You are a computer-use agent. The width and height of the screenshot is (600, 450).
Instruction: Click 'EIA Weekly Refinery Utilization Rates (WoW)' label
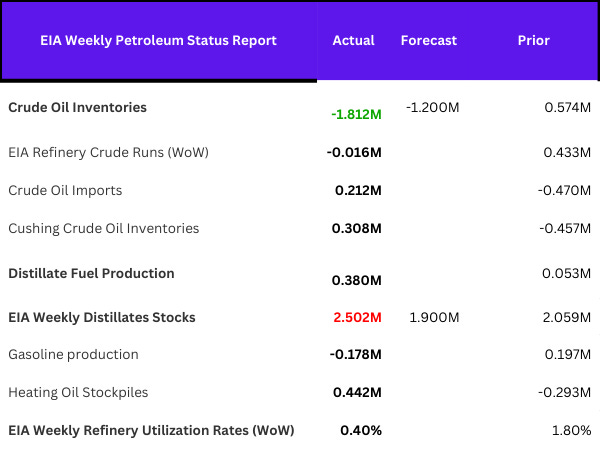[x=151, y=431]
